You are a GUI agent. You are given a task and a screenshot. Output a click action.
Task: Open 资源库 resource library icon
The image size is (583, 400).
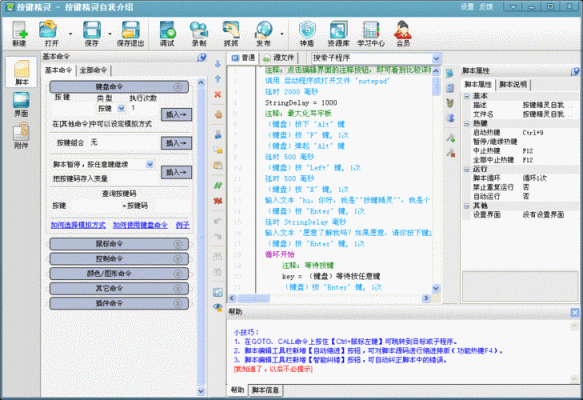coord(338,33)
